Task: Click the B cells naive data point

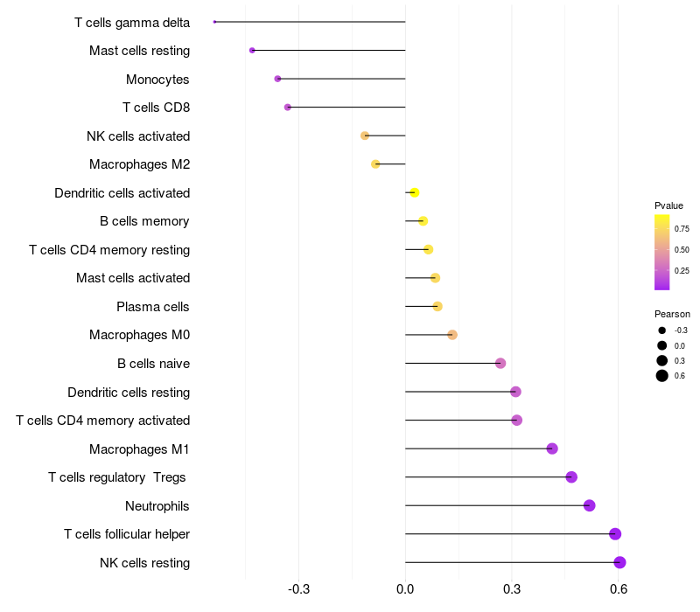Action: pyautogui.click(x=500, y=363)
